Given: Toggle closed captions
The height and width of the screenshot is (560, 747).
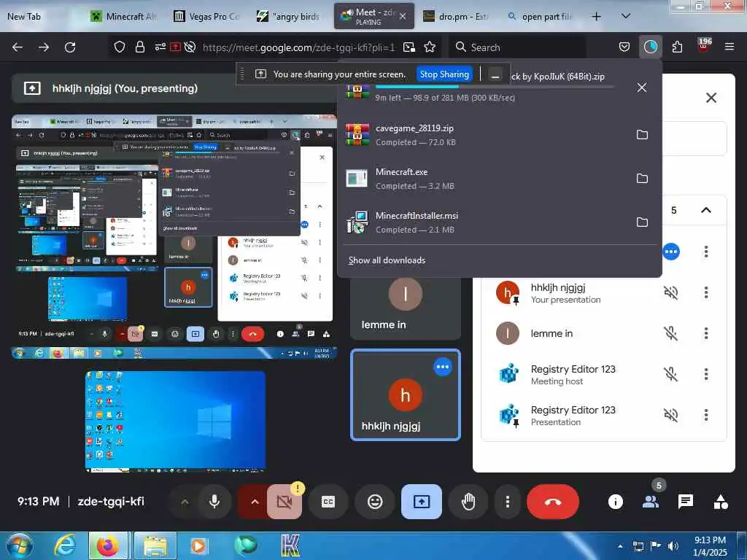Looking at the screenshot, I should pyautogui.click(x=328, y=502).
